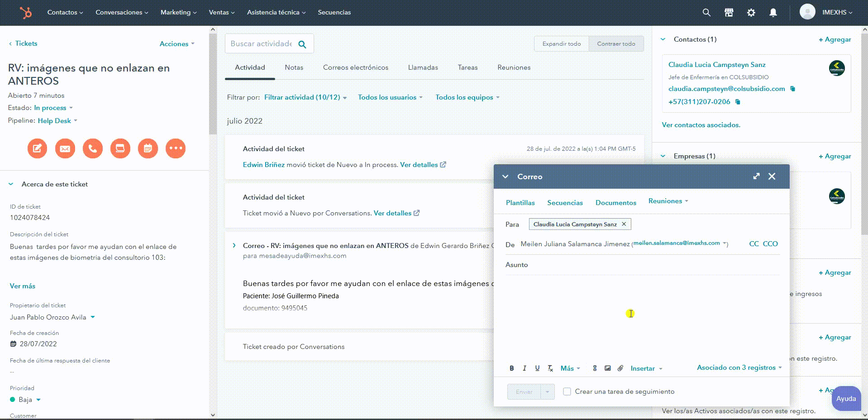
Task: Switch to the Notas tab
Action: (294, 67)
